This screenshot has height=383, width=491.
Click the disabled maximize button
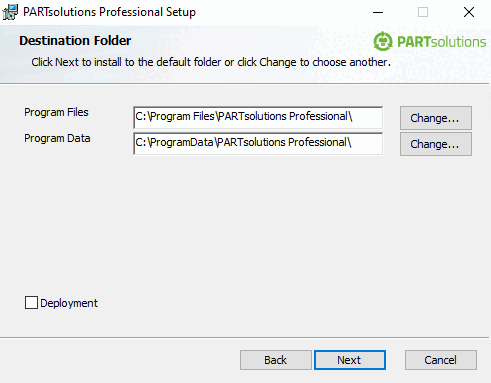tap(423, 12)
